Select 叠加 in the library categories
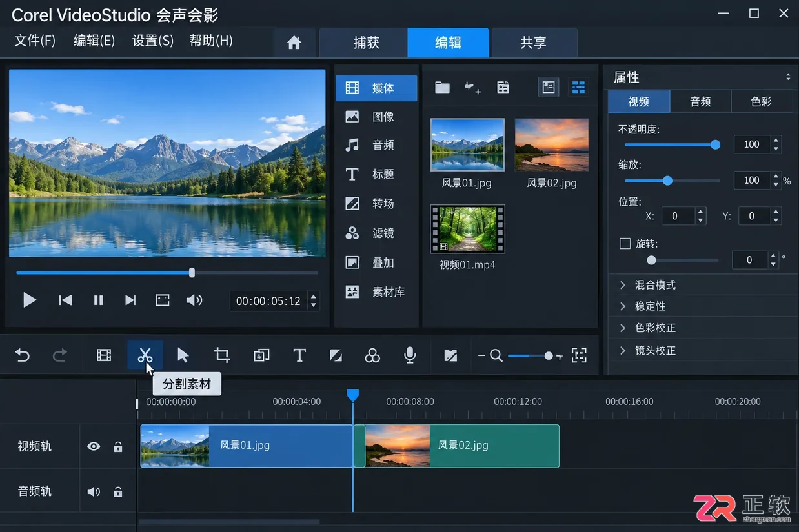 (x=377, y=262)
